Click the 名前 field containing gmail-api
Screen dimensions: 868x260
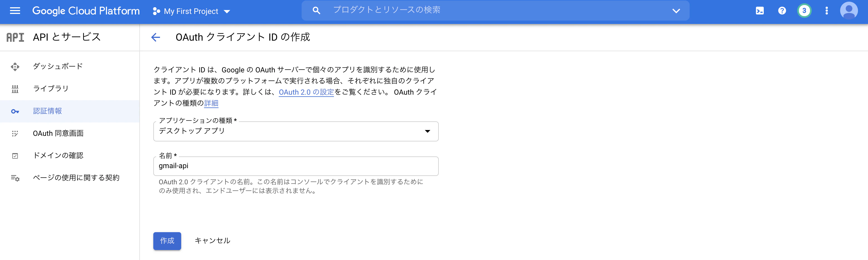point(295,166)
